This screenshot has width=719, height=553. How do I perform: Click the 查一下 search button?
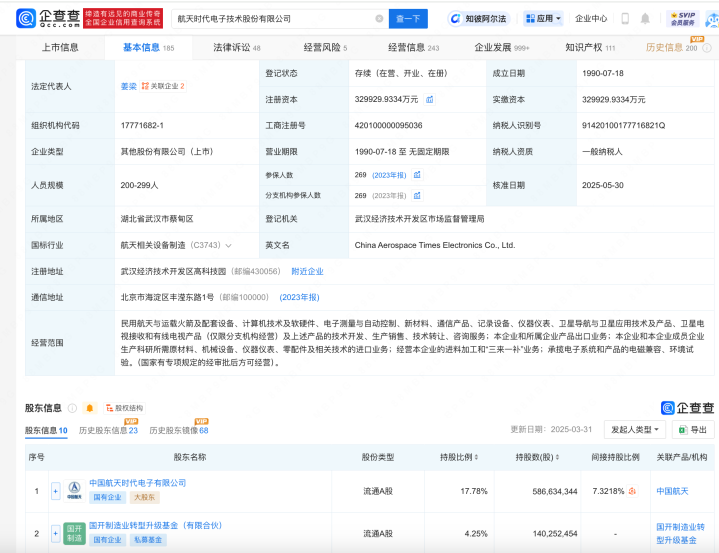click(x=408, y=19)
